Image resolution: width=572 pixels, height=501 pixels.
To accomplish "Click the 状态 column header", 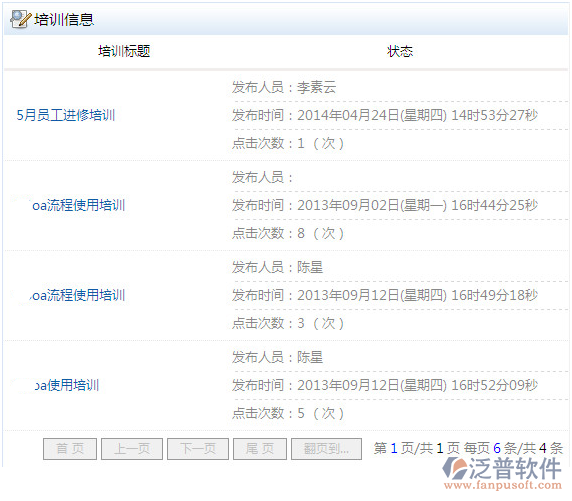I will [400, 51].
